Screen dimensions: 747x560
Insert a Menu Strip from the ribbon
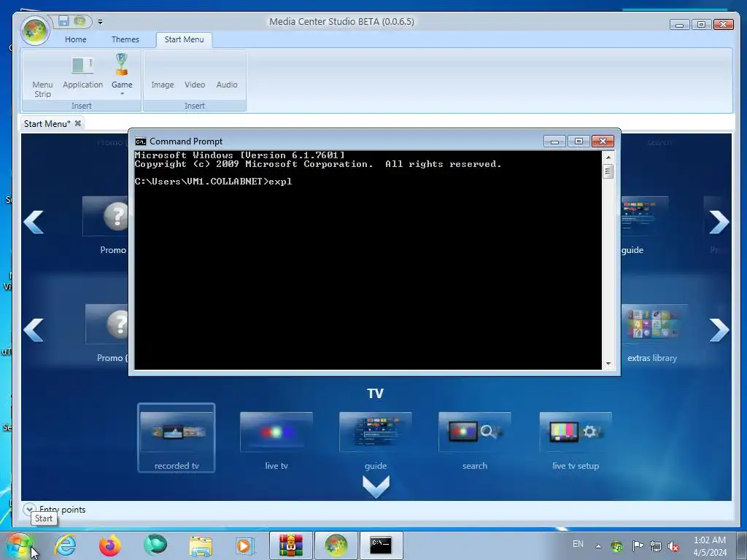pyautogui.click(x=42, y=89)
